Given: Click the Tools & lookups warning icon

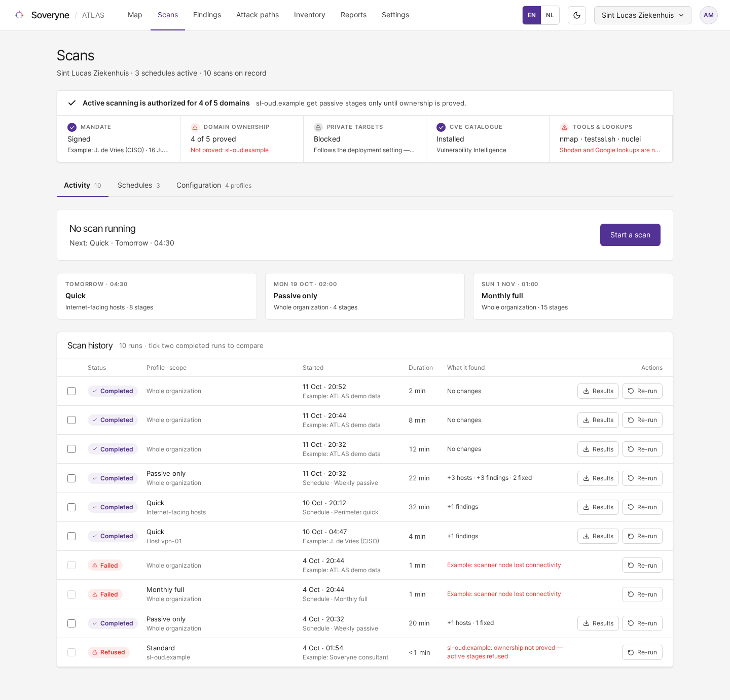Looking at the screenshot, I should 564,127.
